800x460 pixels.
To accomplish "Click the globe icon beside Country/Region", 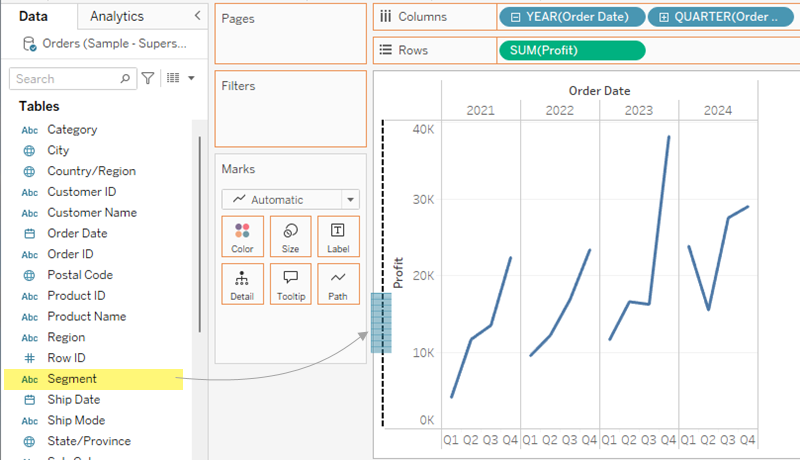I will [30, 171].
